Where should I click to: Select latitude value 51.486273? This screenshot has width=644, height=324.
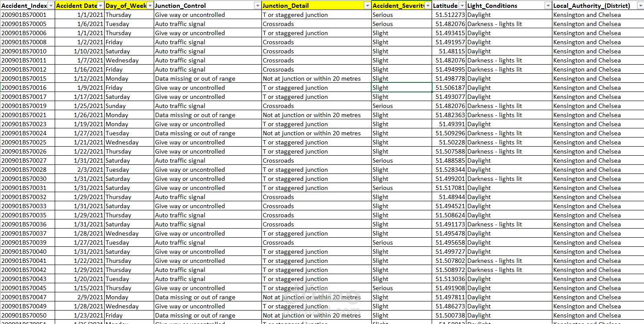click(x=449, y=306)
